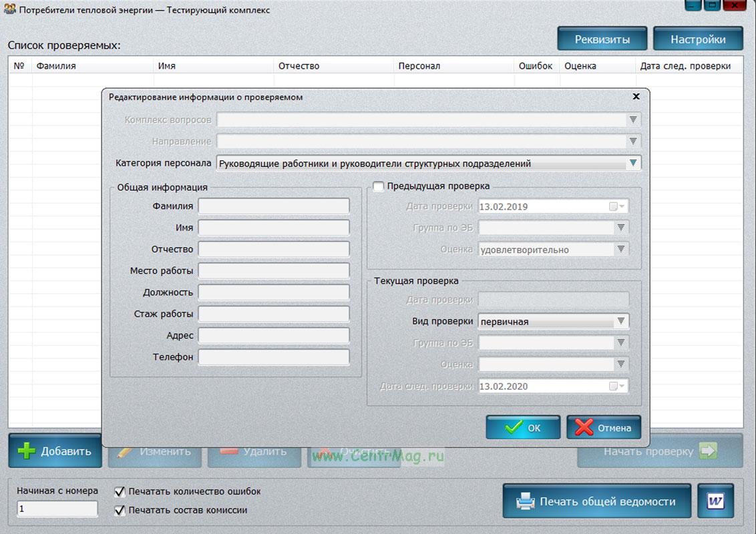Enable the Предыдущая проверка checkbox

click(x=379, y=186)
